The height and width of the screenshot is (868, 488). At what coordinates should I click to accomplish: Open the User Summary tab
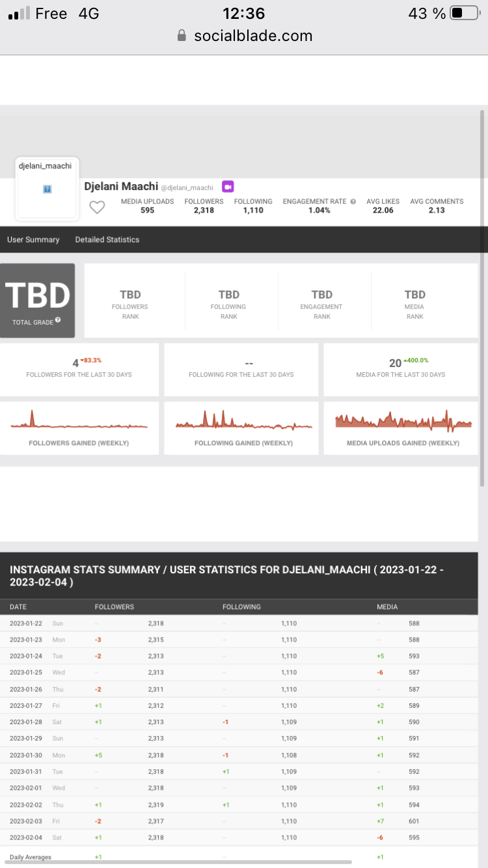pos(33,239)
